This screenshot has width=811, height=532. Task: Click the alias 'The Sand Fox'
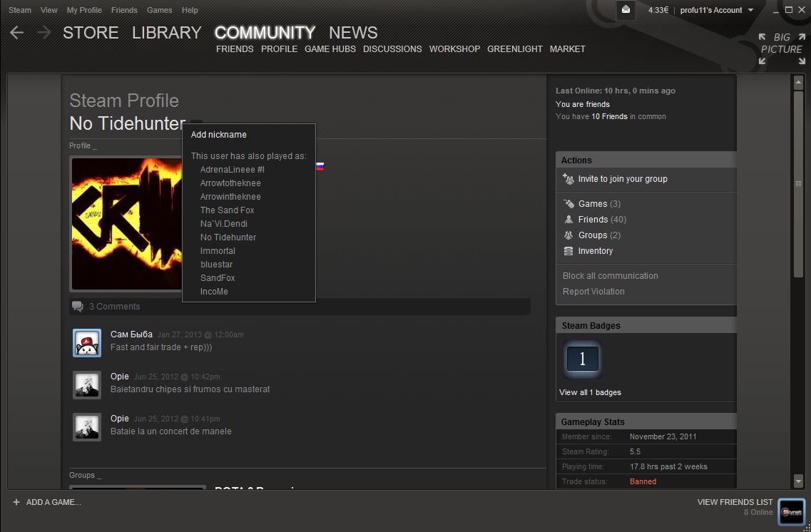coord(227,210)
